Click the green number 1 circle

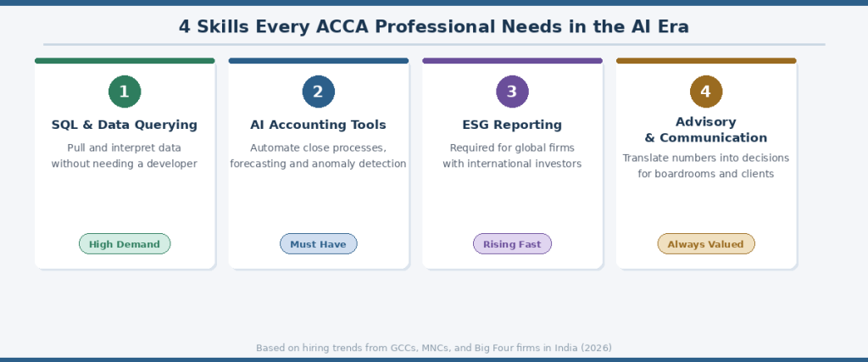click(125, 92)
